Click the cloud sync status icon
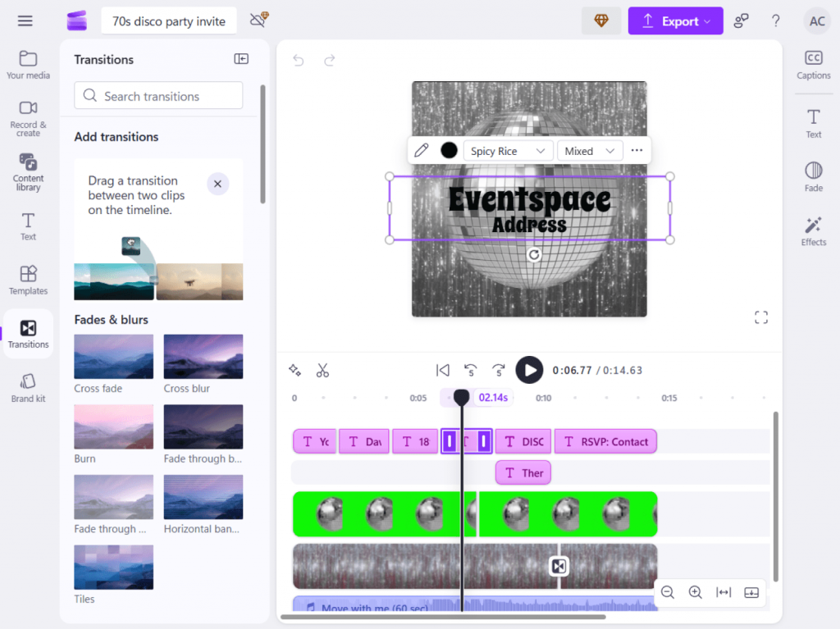 coord(259,20)
